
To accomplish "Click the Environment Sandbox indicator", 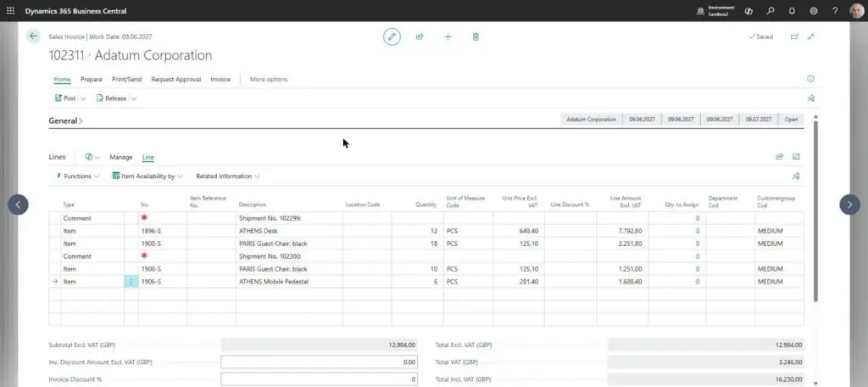I will (715, 10).
